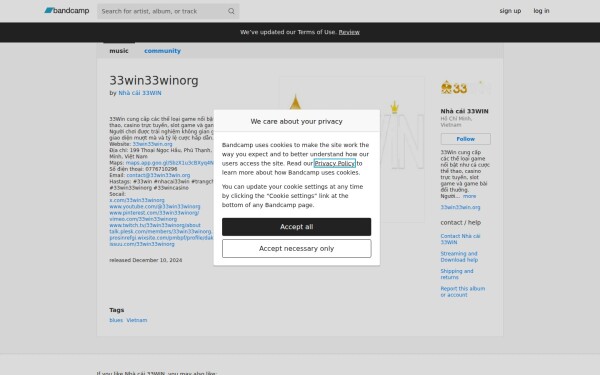Click the album title 33win33winorg

pyautogui.click(x=154, y=81)
